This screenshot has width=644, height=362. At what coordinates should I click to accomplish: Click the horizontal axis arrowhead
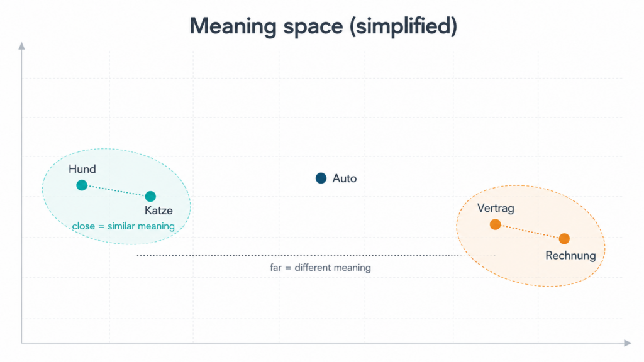coord(628,343)
